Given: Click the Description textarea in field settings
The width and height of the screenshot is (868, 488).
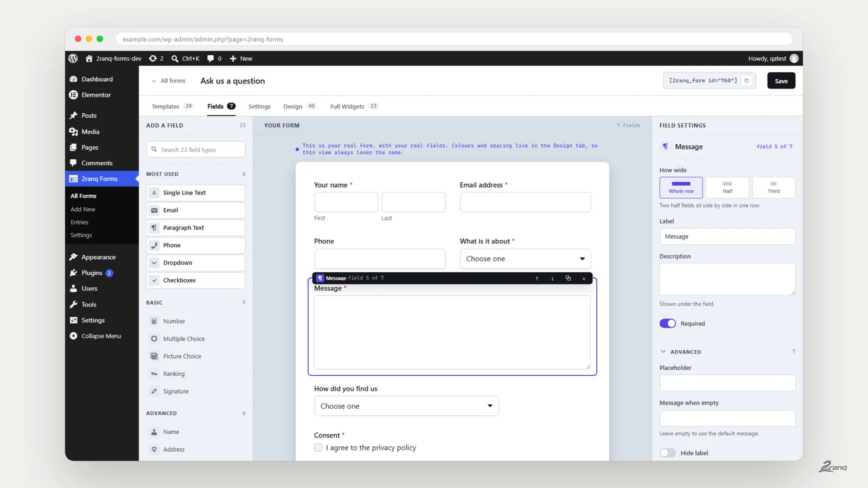Looking at the screenshot, I should [727, 279].
